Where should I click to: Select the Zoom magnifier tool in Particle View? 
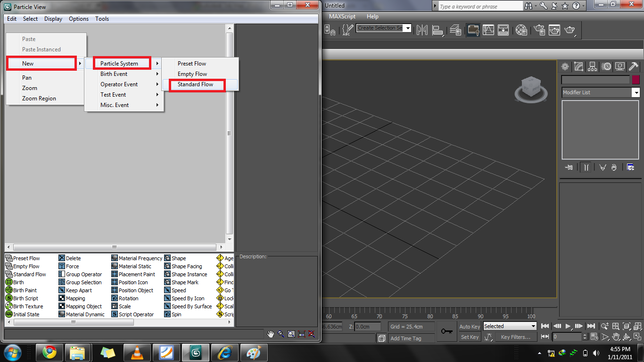coord(281,334)
